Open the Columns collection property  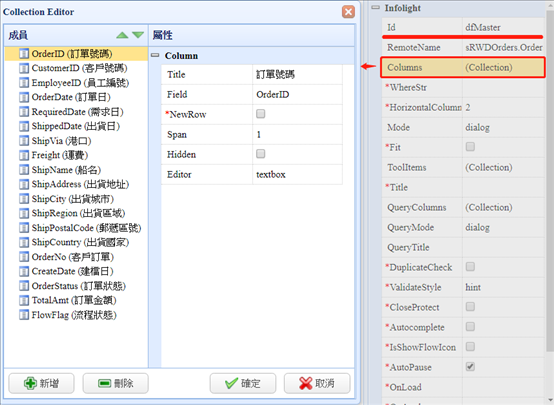[463, 68]
